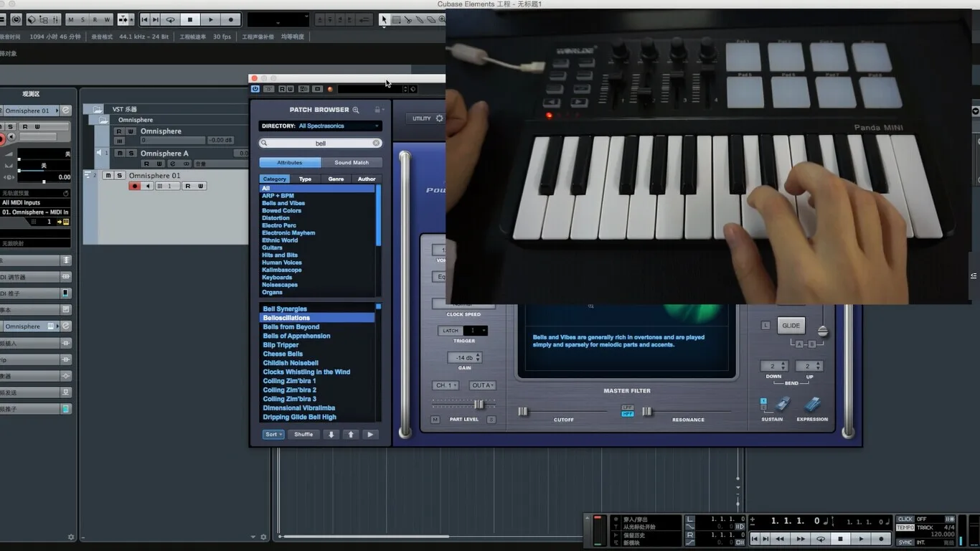Toggle TEMPO track in transport panel

[905, 527]
